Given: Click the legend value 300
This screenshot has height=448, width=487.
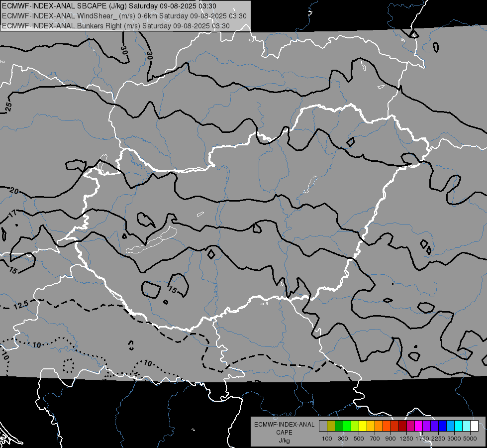Looking at the screenshot, I should [x=343, y=439].
